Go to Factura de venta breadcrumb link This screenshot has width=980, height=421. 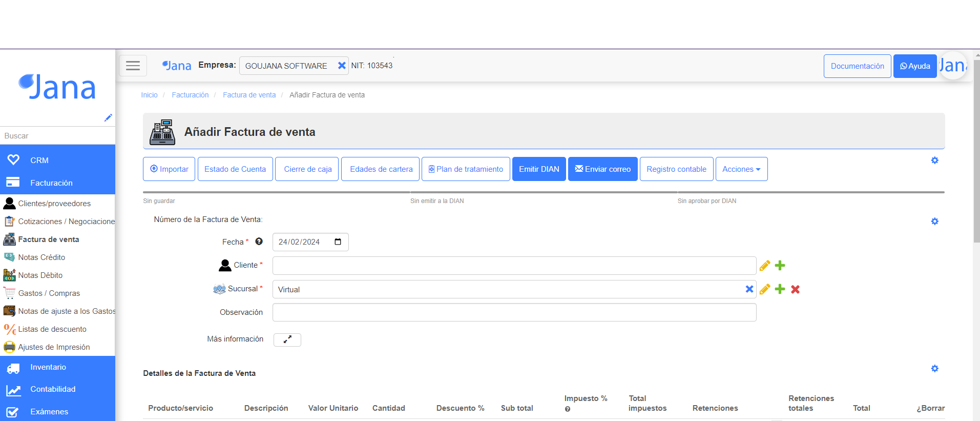249,95
